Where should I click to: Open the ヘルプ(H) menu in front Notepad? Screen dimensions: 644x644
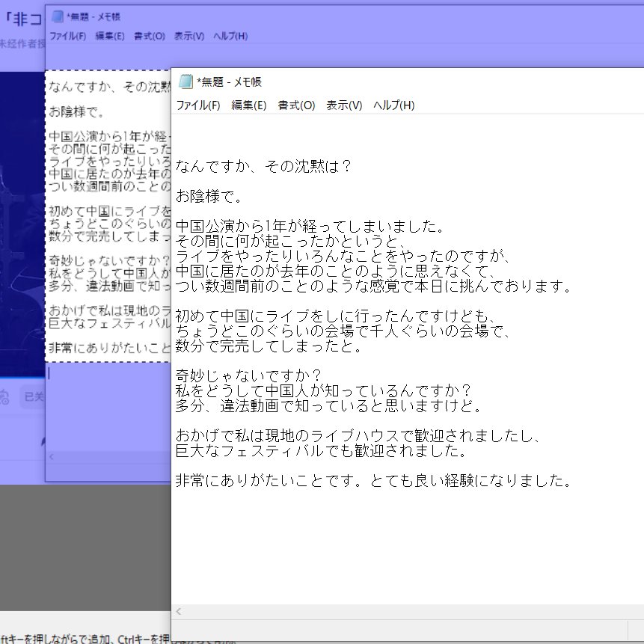pyautogui.click(x=394, y=105)
